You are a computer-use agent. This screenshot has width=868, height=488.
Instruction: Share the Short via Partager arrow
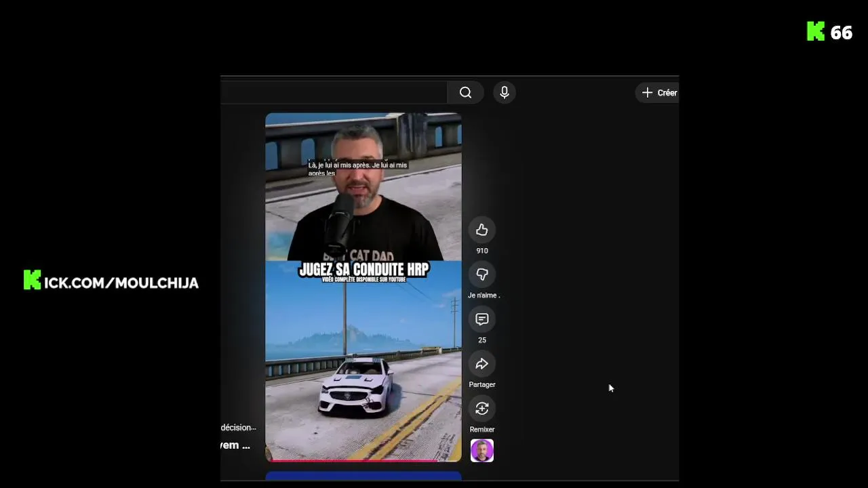click(482, 364)
